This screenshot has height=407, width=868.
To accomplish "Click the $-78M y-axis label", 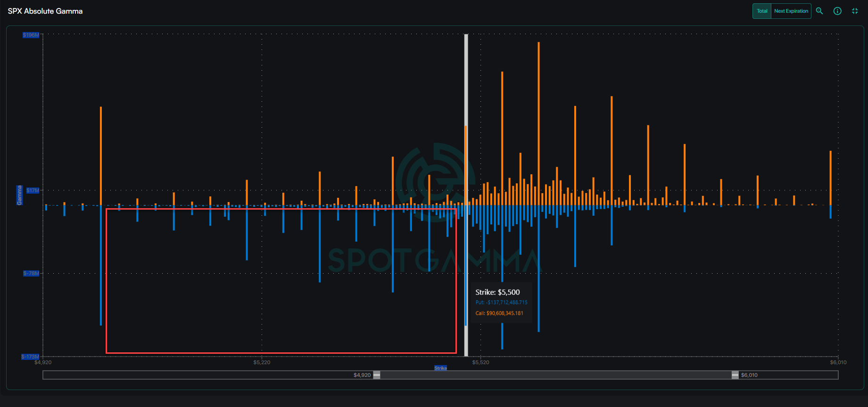I will [32, 273].
